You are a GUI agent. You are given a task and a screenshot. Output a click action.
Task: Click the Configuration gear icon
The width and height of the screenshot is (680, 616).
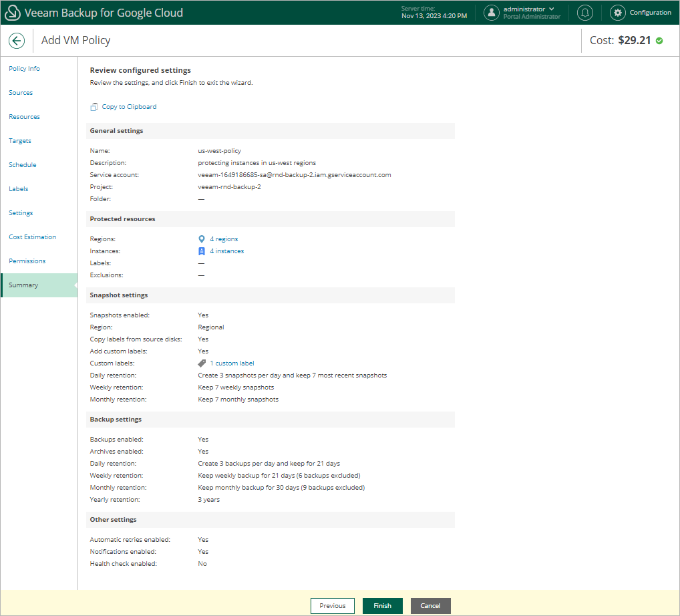click(x=618, y=13)
